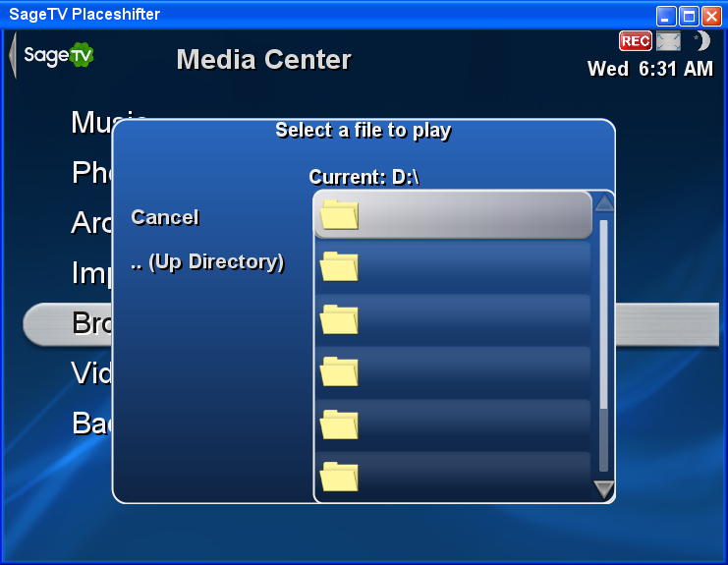Open the second folder in the file list
The image size is (728, 565).
(x=453, y=267)
